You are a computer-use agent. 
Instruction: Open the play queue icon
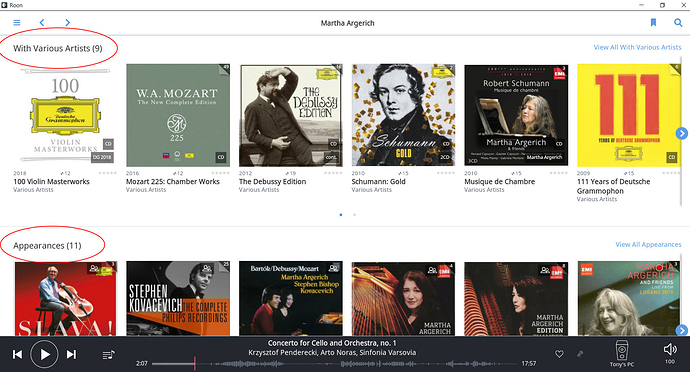[x=108, y=355]
